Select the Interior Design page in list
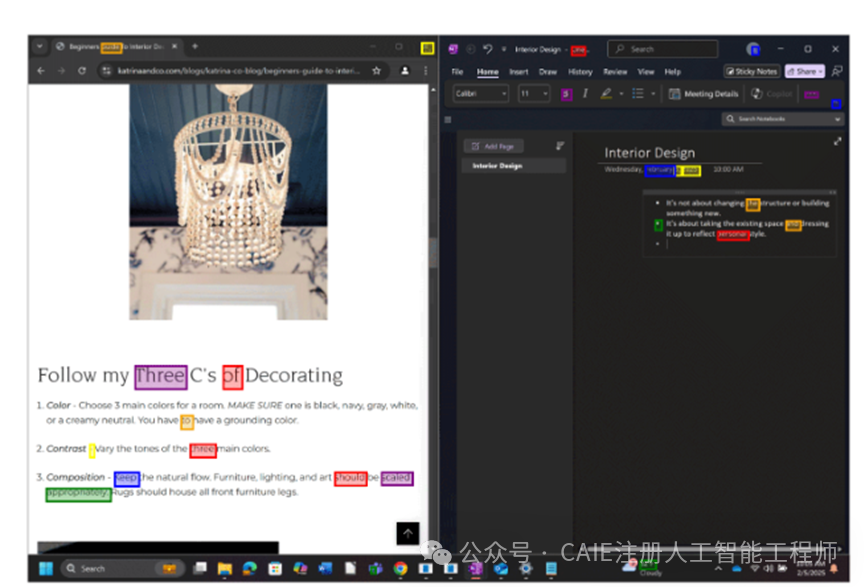 tap(498, 166)
